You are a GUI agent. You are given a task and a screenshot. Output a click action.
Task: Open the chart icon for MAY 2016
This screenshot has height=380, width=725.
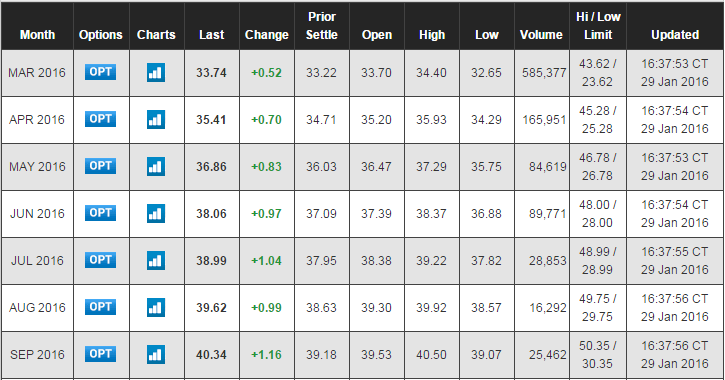156,166
